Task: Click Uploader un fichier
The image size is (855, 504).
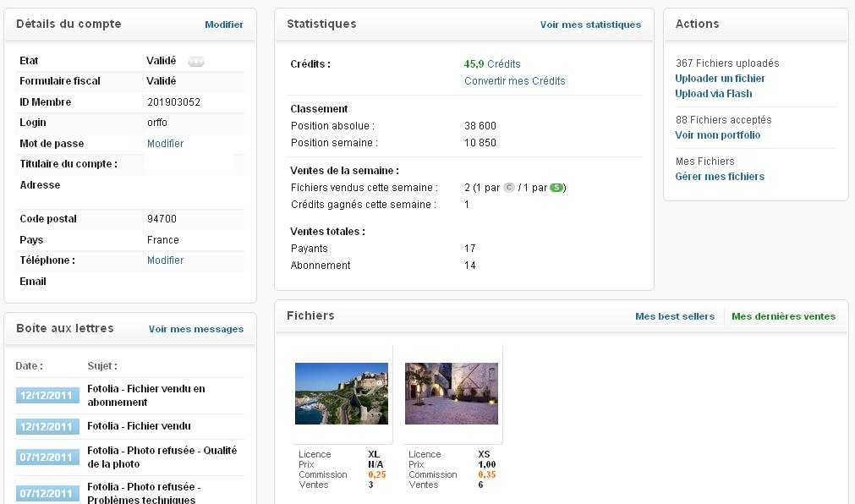Action: [x=720, y=79]
